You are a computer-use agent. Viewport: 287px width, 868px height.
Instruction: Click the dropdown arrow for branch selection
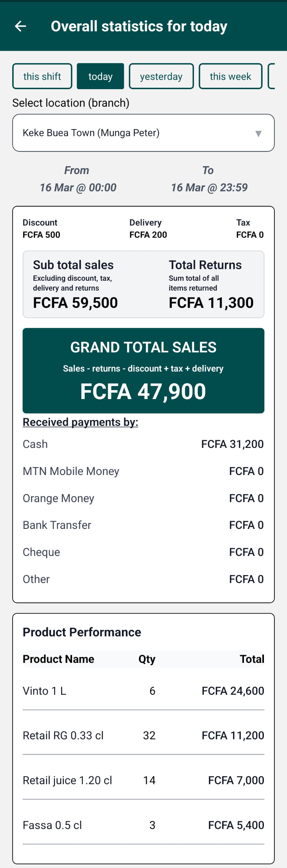258,134
